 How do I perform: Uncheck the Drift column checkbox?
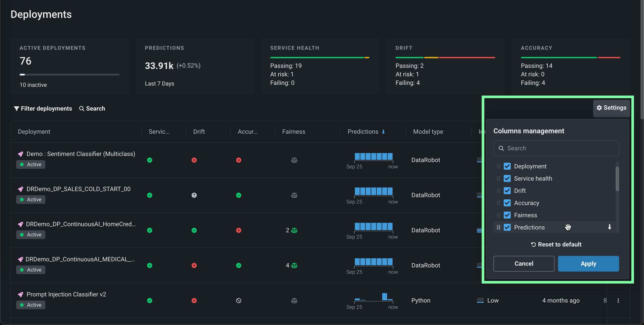pos(507,191)
